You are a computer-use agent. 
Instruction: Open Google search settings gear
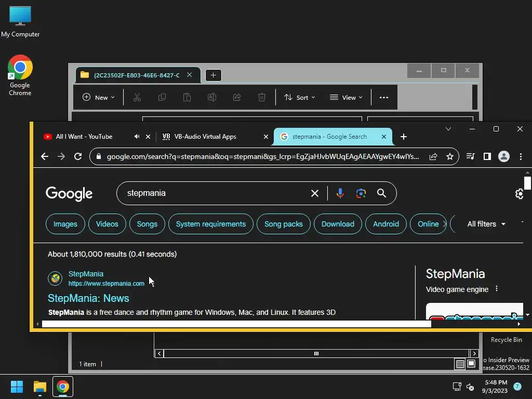(x=519, y=194)
